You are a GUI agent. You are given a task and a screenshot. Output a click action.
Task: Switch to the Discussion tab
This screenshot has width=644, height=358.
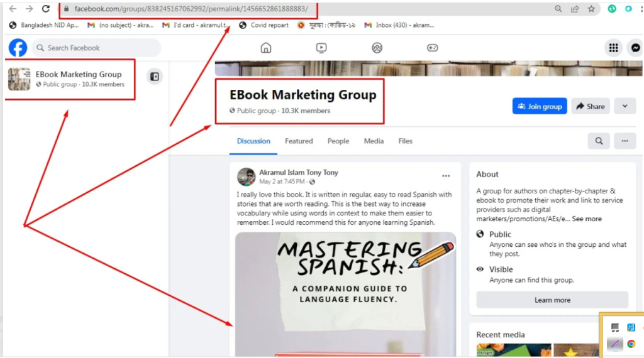point(253,141)
